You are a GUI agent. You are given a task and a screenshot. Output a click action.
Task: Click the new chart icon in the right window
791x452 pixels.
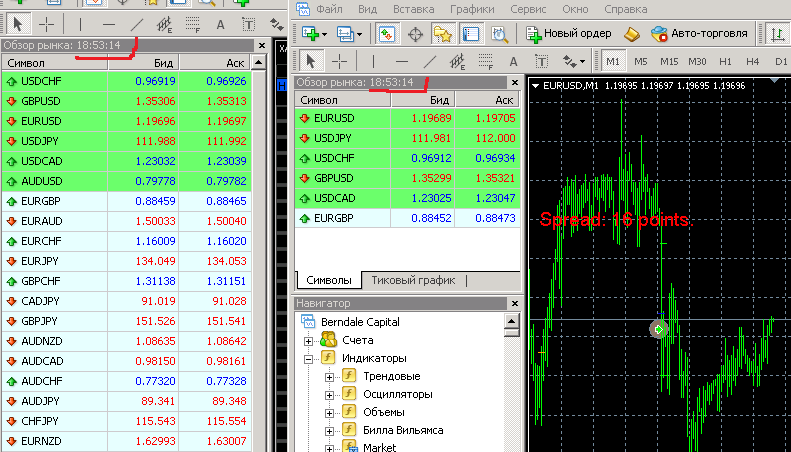[310, 34]
